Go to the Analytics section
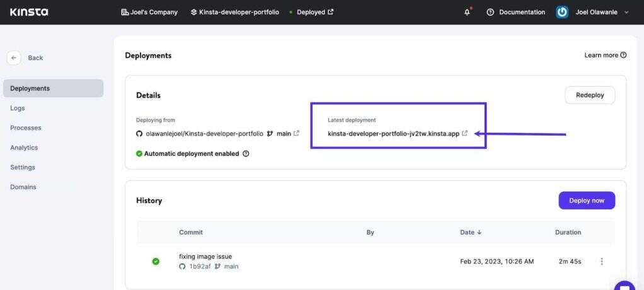Viewport: 644px width, 290px height. 24,148
